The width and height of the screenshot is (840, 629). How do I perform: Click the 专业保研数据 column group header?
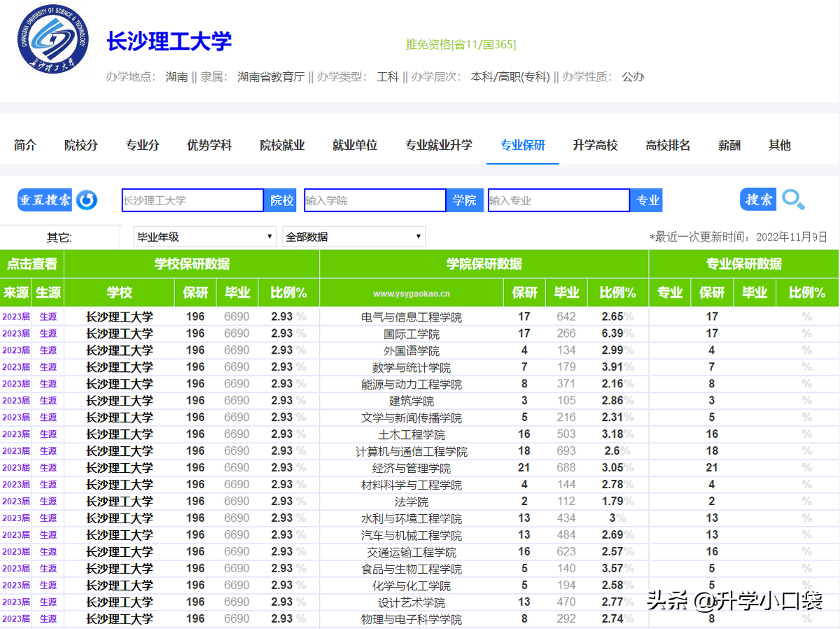(x=744, y=264)
